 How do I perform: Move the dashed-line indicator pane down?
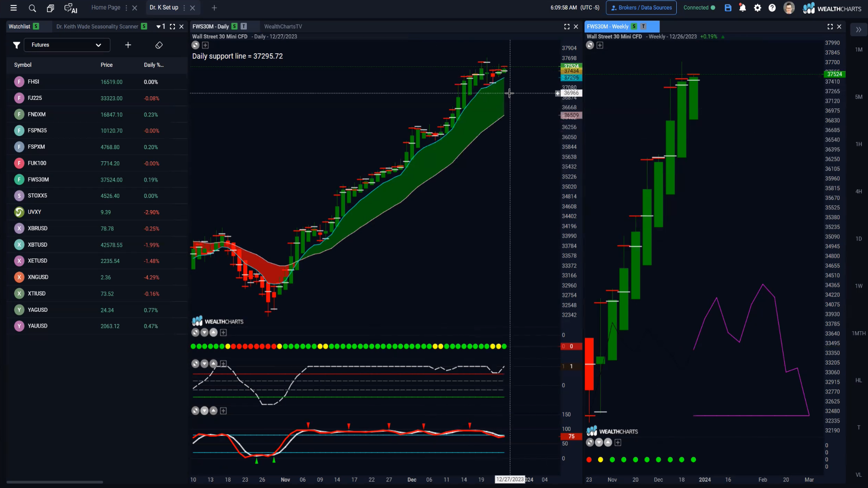click(204, 364)
